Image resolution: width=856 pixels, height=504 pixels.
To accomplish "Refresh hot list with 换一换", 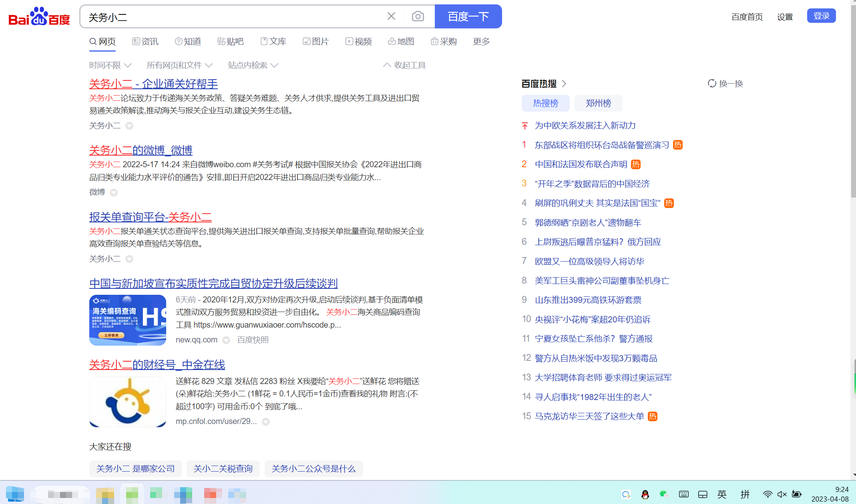I will pos(725,84).
